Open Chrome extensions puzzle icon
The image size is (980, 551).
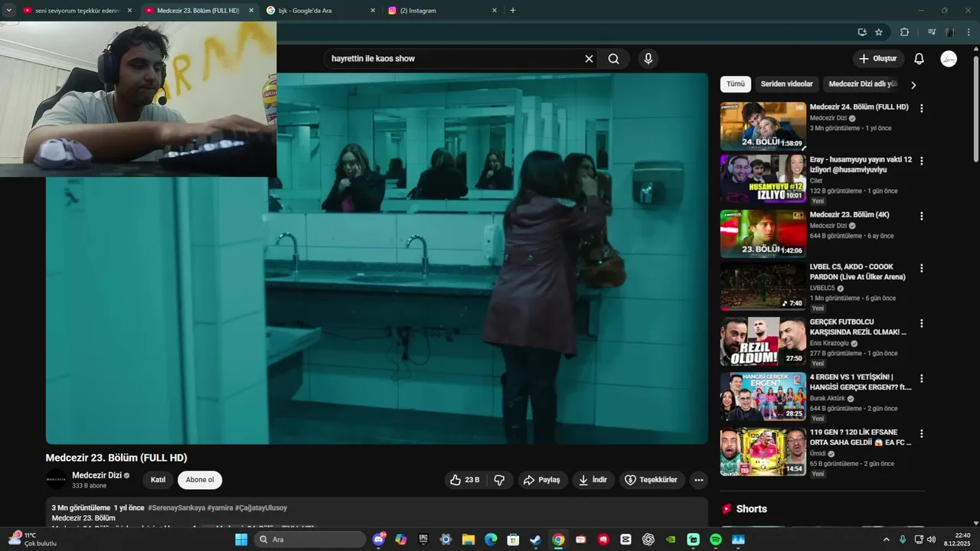[x=904, y=32]
